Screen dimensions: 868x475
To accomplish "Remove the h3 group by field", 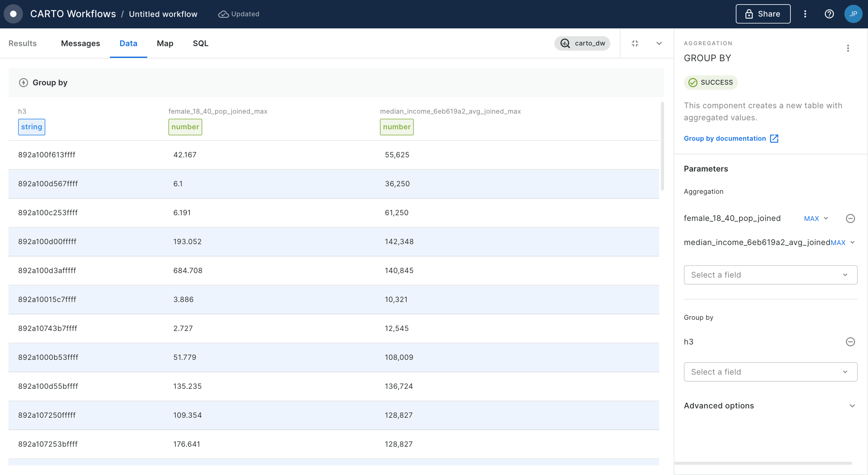I will [850, 342].
